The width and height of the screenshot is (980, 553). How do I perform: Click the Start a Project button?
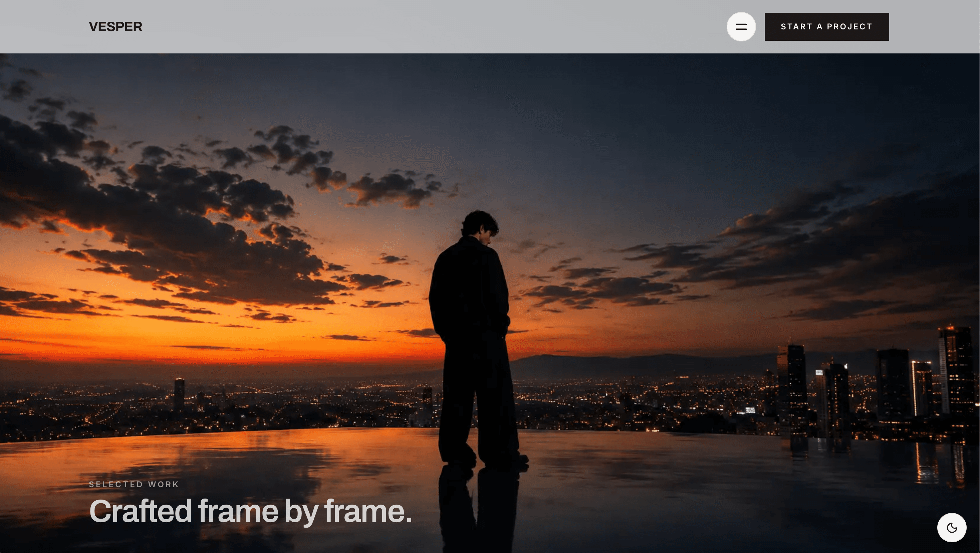pyautogui.click(x=827, y=27)
